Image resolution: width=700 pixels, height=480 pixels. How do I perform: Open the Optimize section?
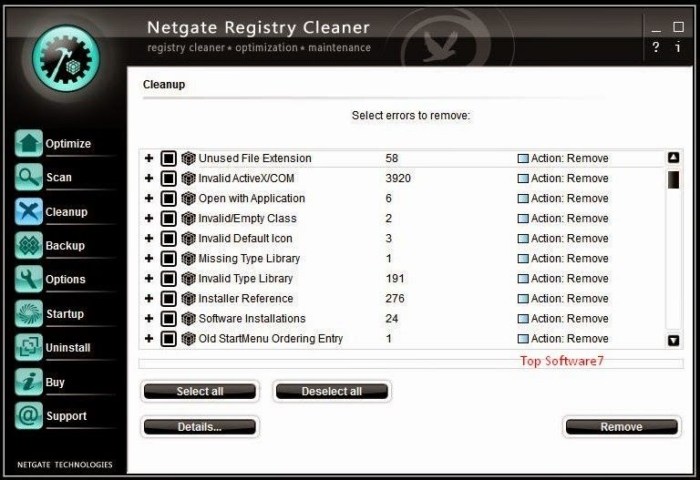click(x=68, y=144)
